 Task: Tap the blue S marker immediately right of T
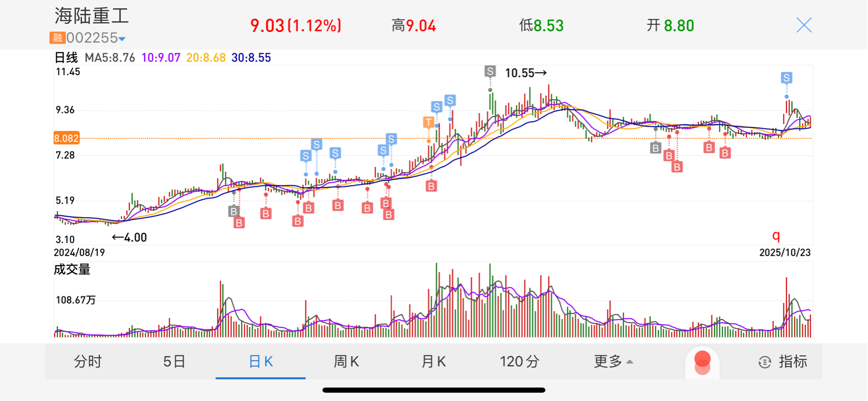pos(437,107)
